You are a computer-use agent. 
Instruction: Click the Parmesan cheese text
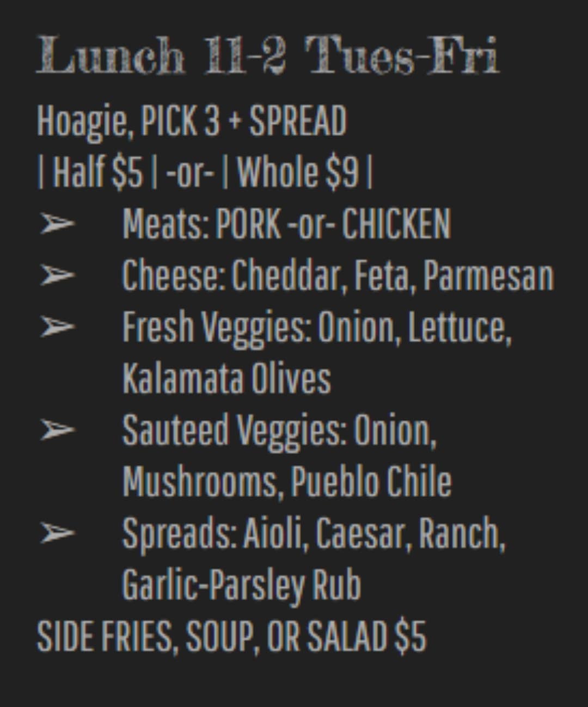pyautogui.click(x=488, y=275)
